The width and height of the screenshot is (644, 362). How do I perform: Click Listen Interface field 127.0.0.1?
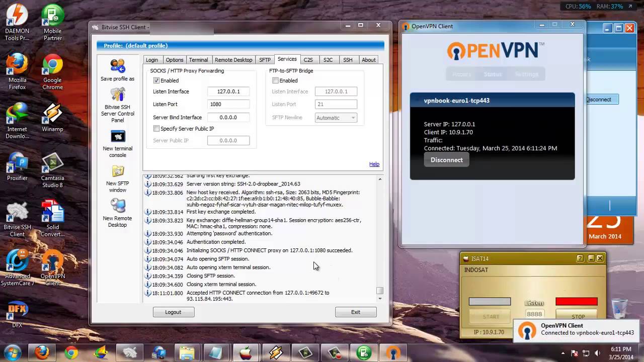click(228, 92)
